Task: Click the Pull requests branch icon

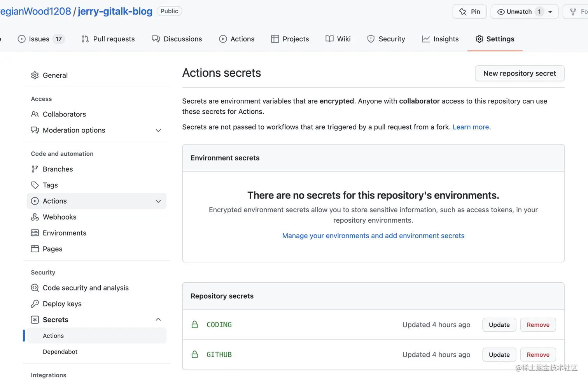Action: coord(85,39)
